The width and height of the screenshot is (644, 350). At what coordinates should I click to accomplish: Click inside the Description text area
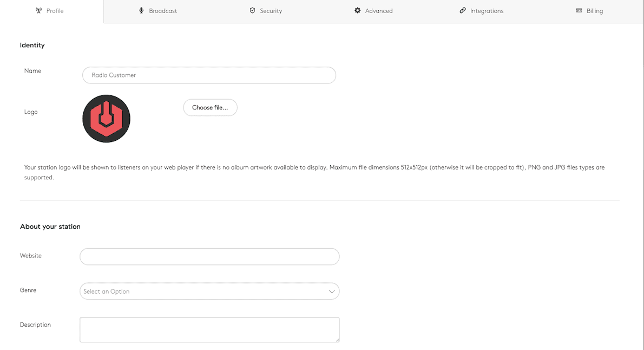point(209,329)
